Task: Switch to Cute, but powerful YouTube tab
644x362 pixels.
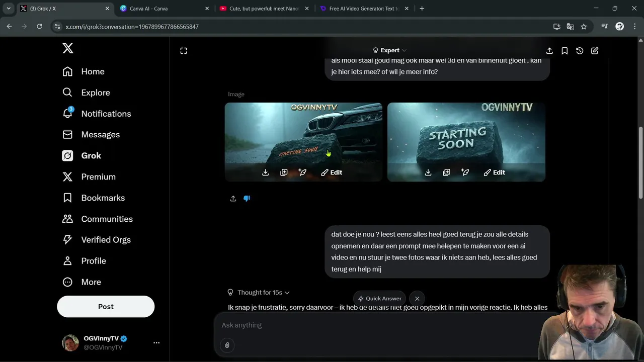Action: click(x=264, y=9)
